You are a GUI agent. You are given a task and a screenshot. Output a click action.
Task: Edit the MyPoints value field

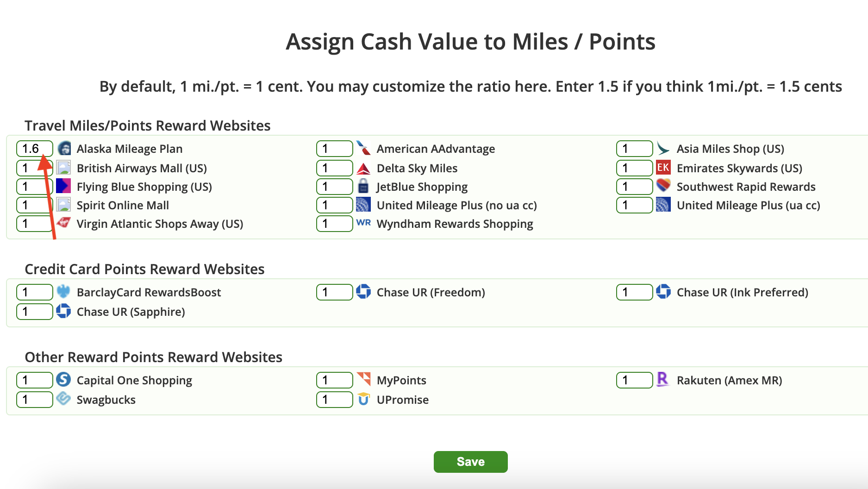[335, 380]
